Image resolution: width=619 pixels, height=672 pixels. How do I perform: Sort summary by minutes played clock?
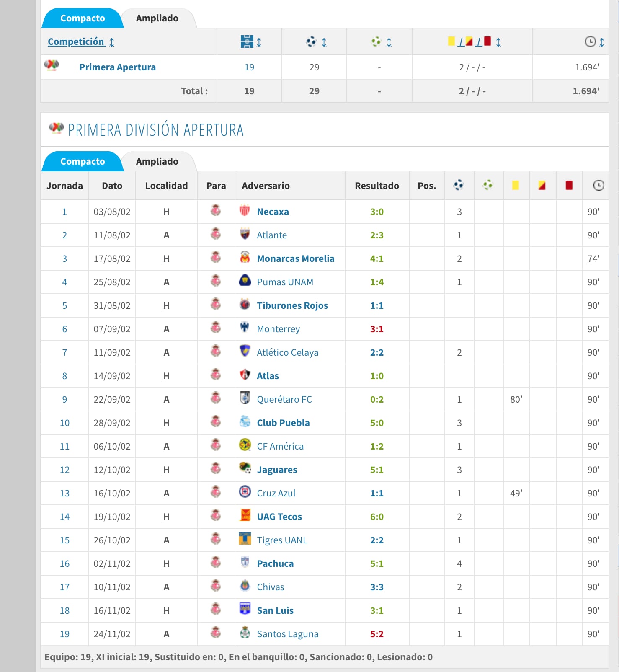point(594,42)
